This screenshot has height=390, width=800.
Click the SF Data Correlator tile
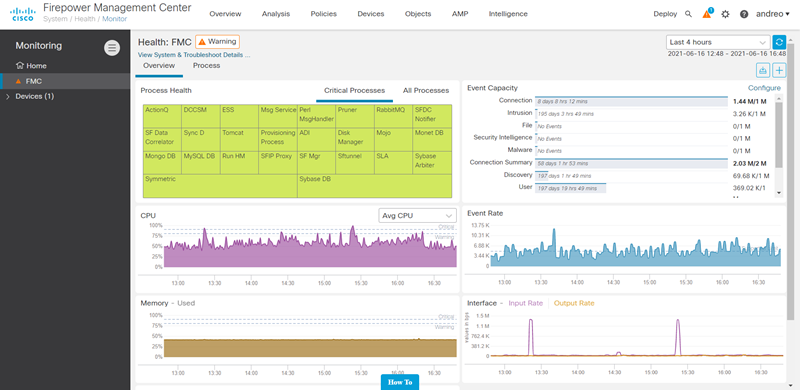coord(162,139)
